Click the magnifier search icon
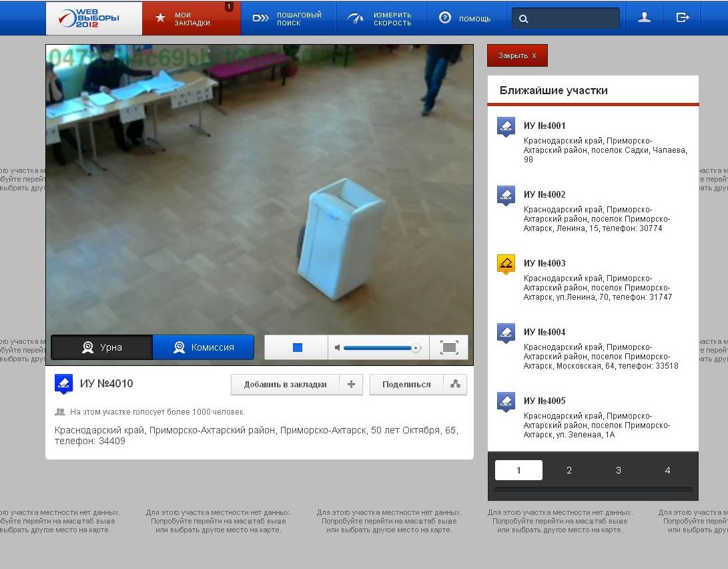Image resolution: width=728 pixels, height=569 pixels. click(523, 19)
